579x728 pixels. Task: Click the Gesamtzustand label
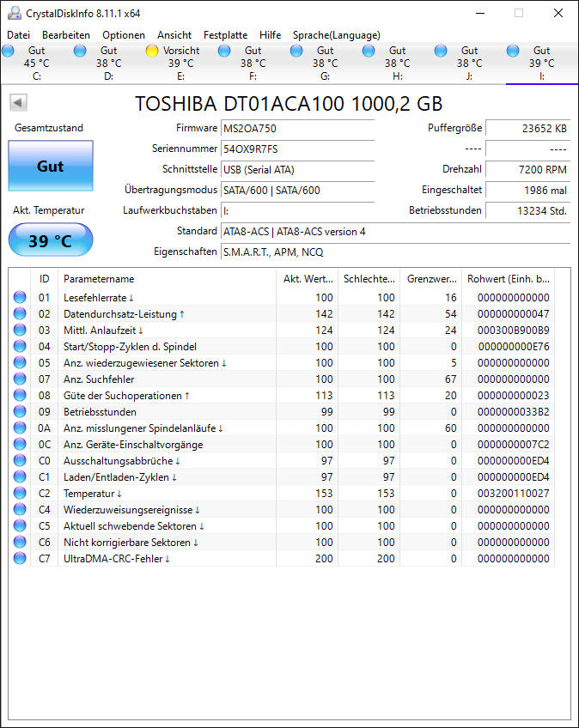49,128
